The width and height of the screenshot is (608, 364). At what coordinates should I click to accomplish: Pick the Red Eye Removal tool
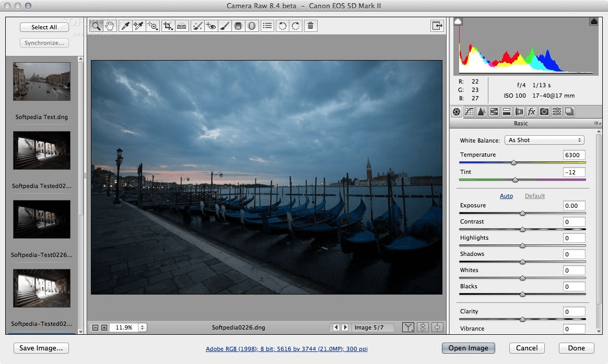pos(211,26)
